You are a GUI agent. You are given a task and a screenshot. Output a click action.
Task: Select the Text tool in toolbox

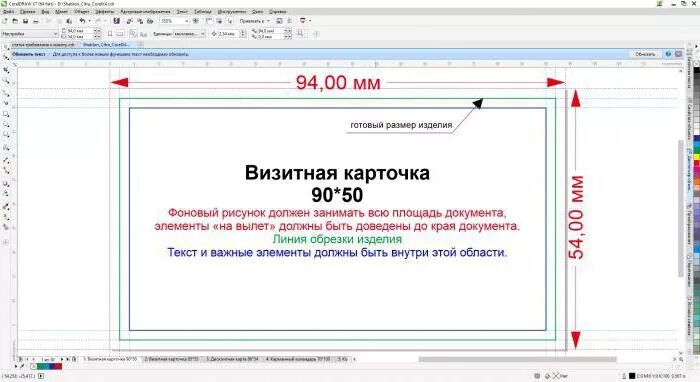(6, 148)
